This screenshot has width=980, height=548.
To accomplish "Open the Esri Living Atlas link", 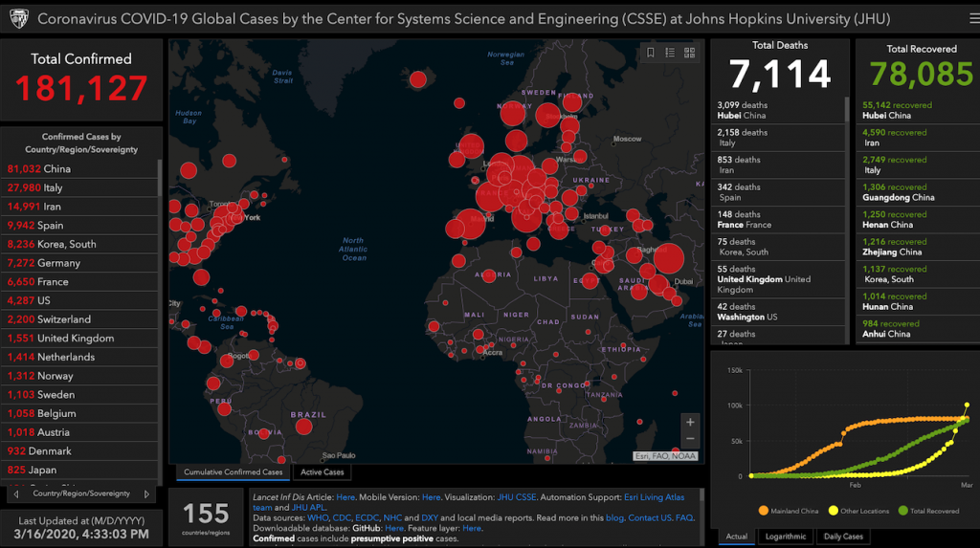I will tap(654, 497).
